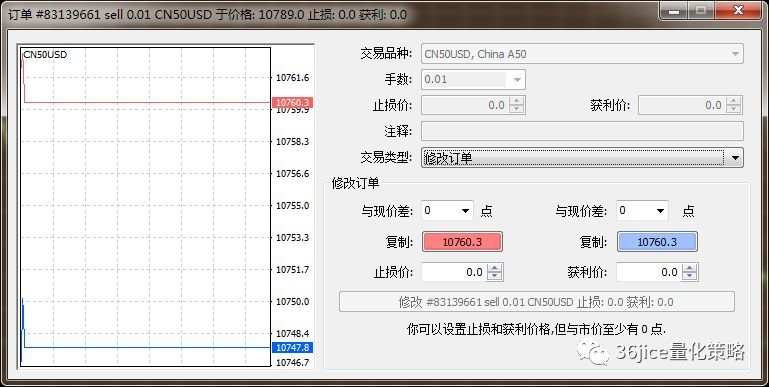Screen dimensions: 769x387
Task: Expand the 交易品种 CN50USD combo box
Action: (582, 53)
